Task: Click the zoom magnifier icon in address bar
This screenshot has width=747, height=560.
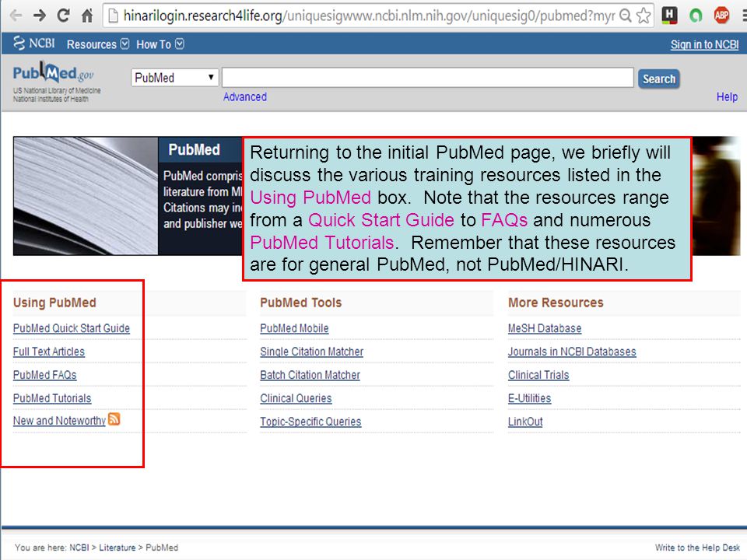Action: click(625, 16)
